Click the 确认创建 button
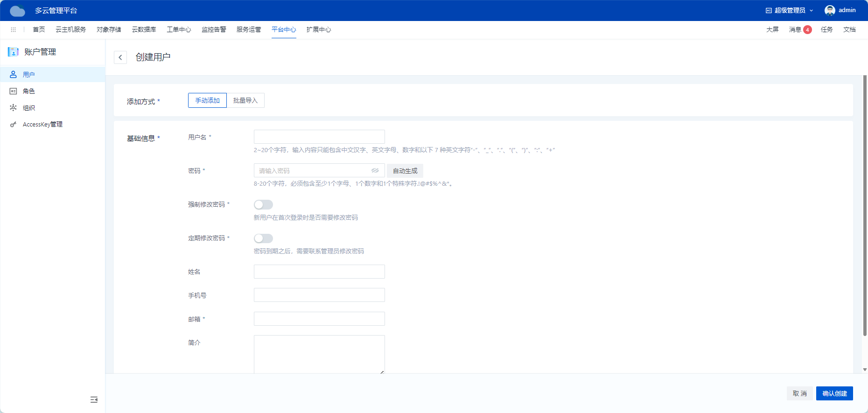This screenshot has width=868, height=413. (x=834, y=393)
